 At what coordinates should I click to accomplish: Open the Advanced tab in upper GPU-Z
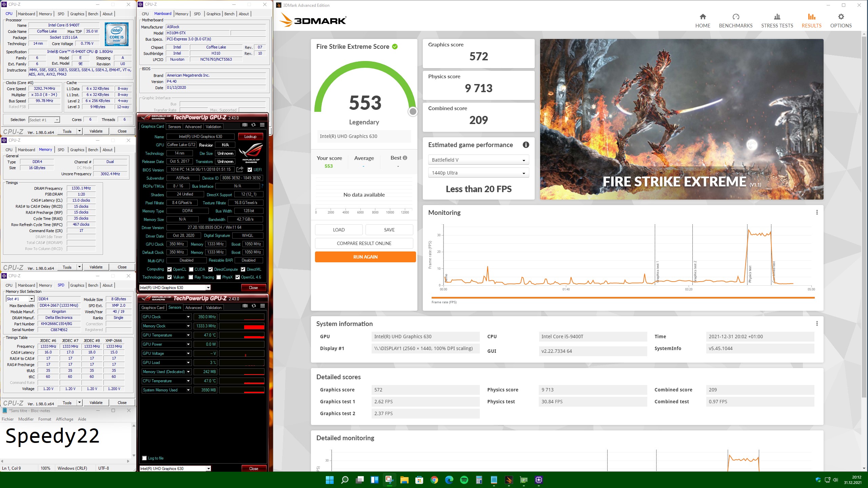(x=193, y=127)
